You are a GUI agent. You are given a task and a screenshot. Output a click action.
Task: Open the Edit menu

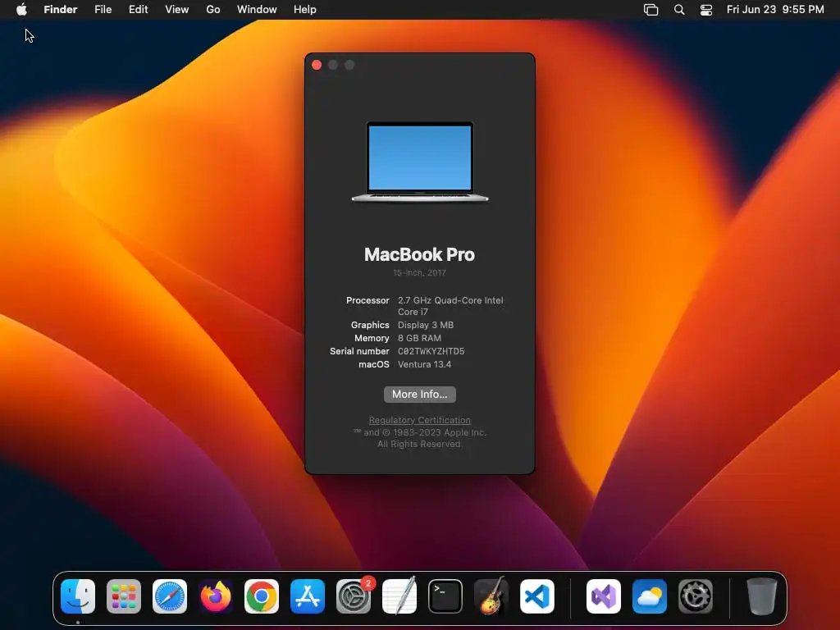click(x=138, y=9)
